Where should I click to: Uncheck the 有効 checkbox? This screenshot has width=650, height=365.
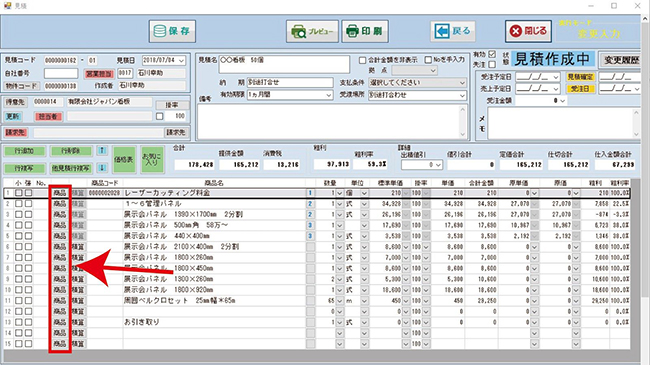pos(492,54)
